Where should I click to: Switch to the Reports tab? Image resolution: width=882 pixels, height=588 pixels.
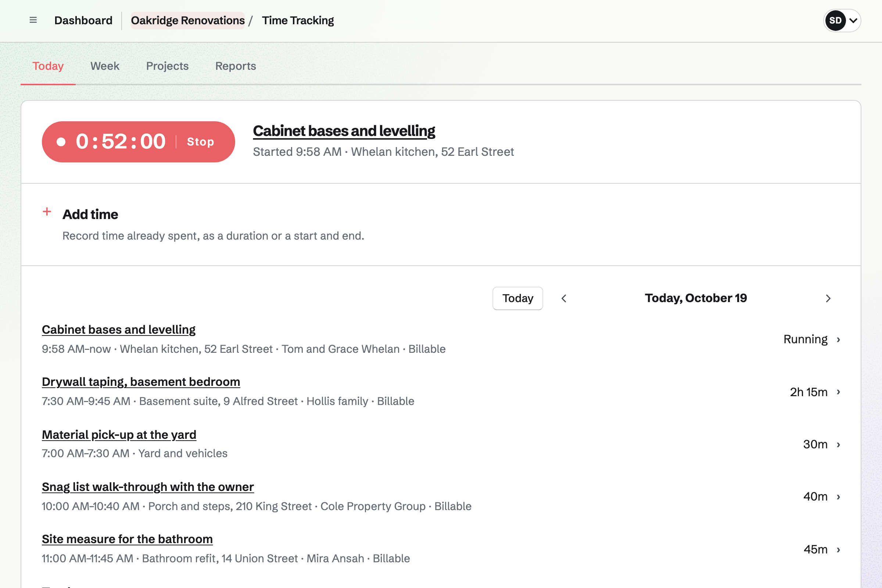(236, 66)
